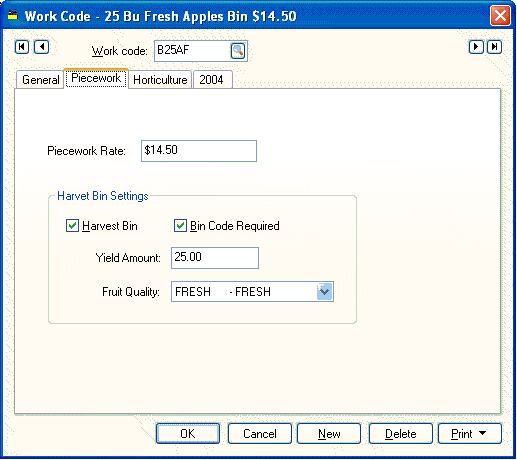This screenshot has height=460, width=517.
Task: Focus the Yield Amount field
Action: pyautogui.click(x=215, y=258)
